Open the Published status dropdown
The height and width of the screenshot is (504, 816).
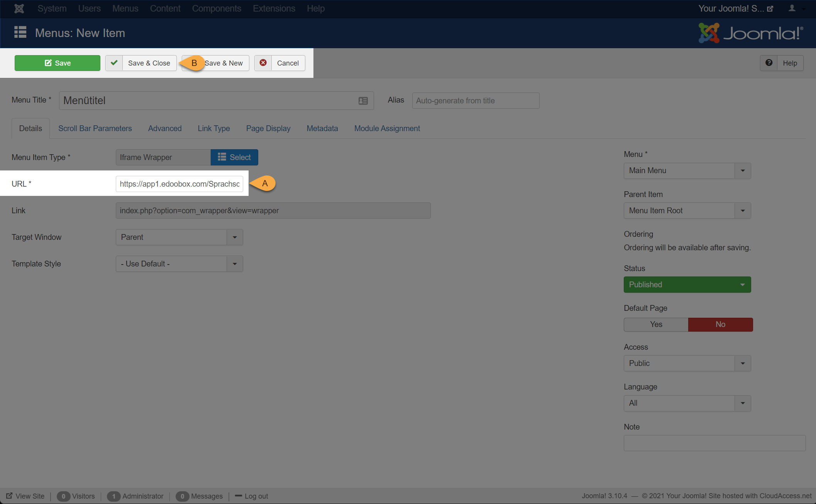[687, 285]
